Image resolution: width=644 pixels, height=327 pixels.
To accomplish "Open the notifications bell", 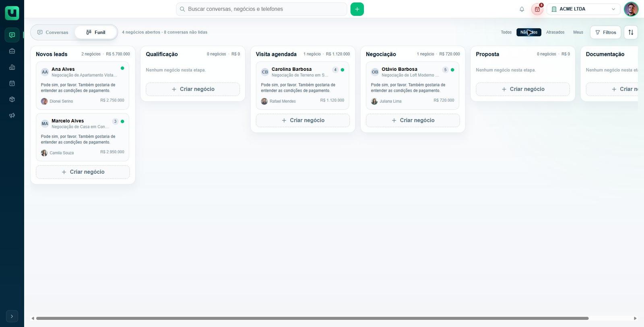I will 522,9.
